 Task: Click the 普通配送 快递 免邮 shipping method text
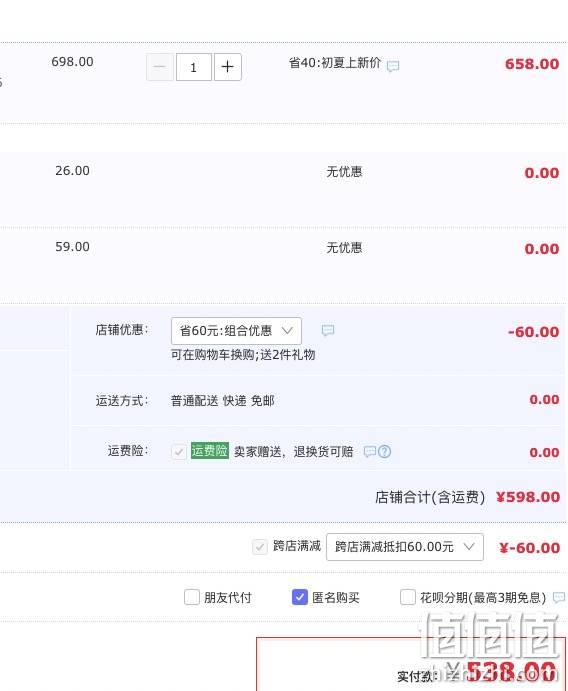(x=223, y=401)
